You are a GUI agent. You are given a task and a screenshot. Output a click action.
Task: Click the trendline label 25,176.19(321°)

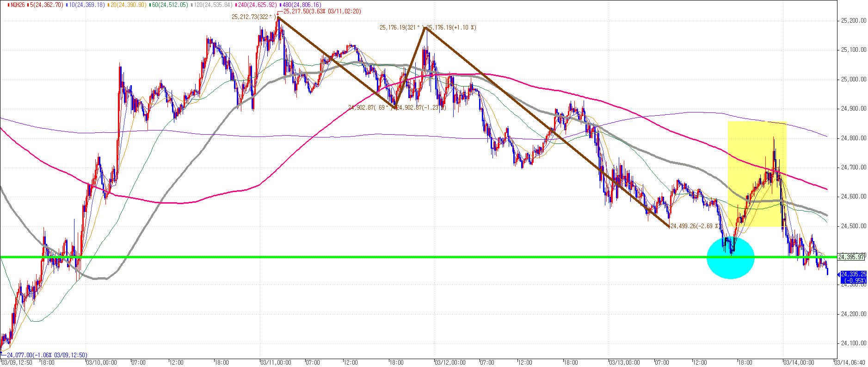coord(400,28)
